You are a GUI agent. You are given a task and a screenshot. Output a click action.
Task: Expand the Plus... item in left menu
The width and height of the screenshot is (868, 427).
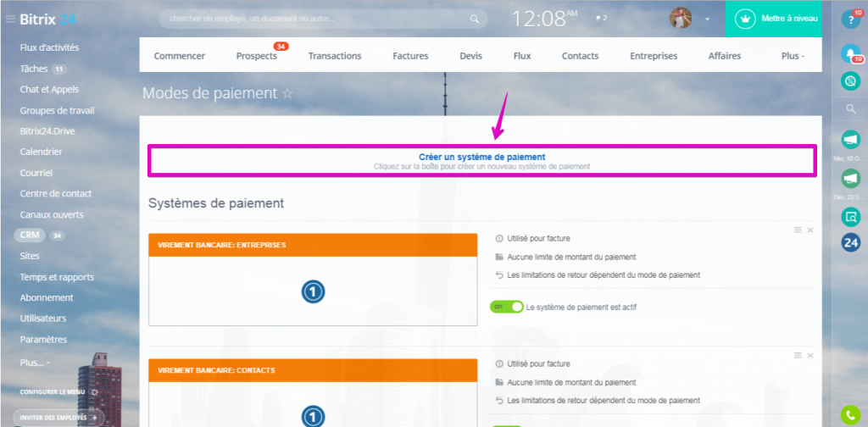(34, 363)
